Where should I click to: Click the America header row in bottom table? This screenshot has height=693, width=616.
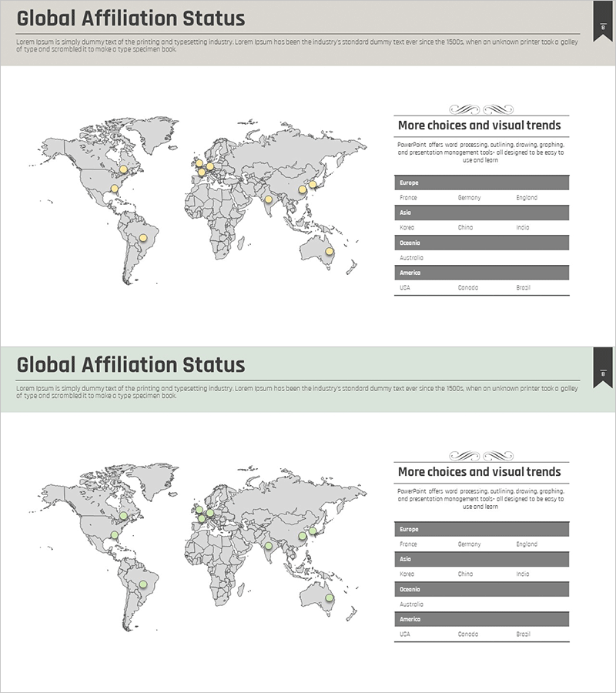click(481, 619)
